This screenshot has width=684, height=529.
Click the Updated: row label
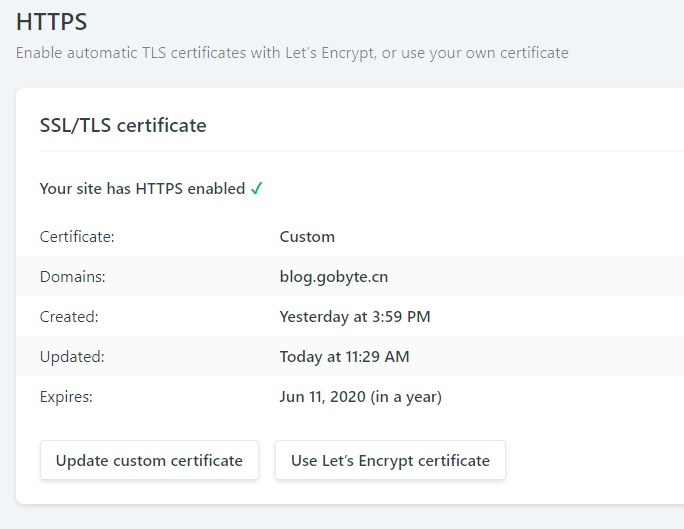[x=72, y=357]
